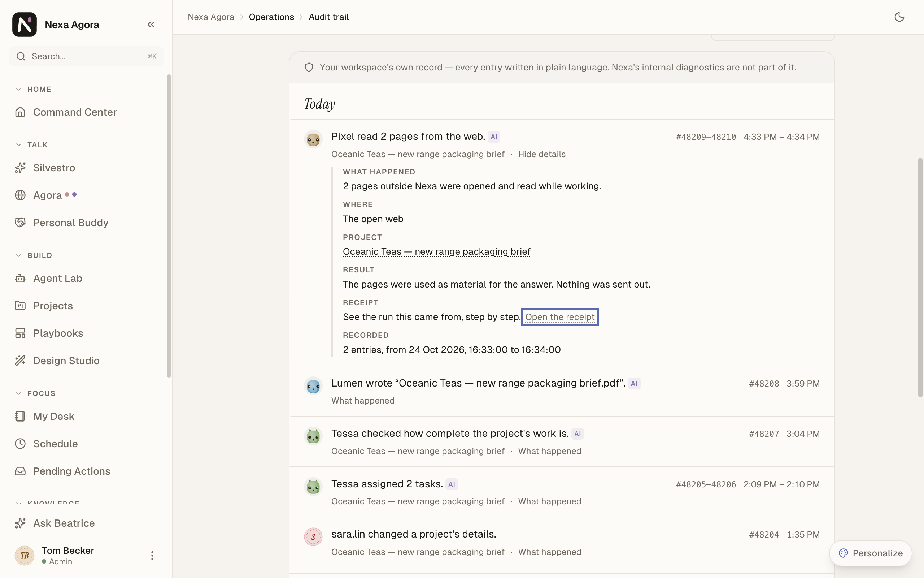Click the Ask Beatrice sparkle icon
The width and height of the screenshot is (924, 578).
point(20,523)
